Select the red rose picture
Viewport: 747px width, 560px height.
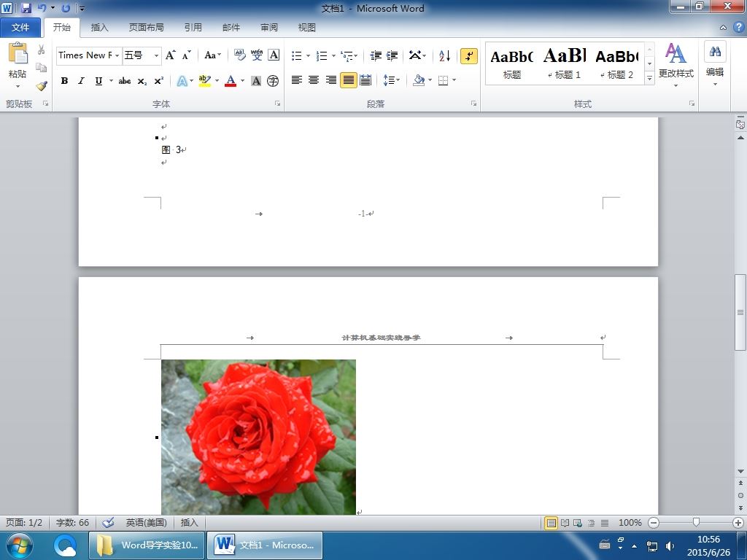pyautogui.click(x=259, y=437)
